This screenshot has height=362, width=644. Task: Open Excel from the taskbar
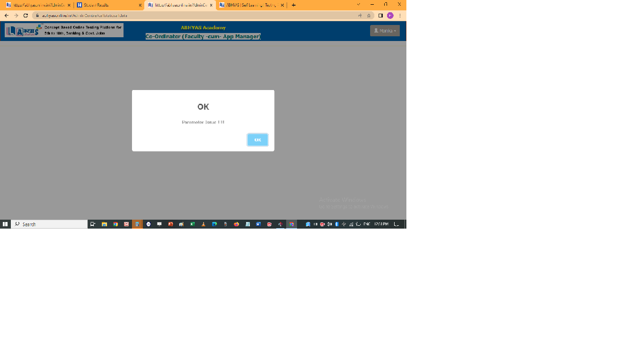point(192,224)
